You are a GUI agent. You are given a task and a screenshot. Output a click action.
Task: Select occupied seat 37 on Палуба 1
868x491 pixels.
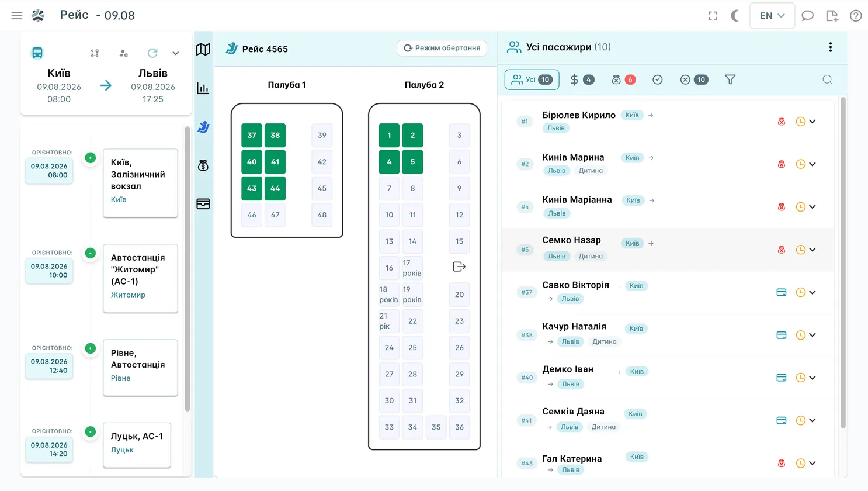(x=252, y=135)
